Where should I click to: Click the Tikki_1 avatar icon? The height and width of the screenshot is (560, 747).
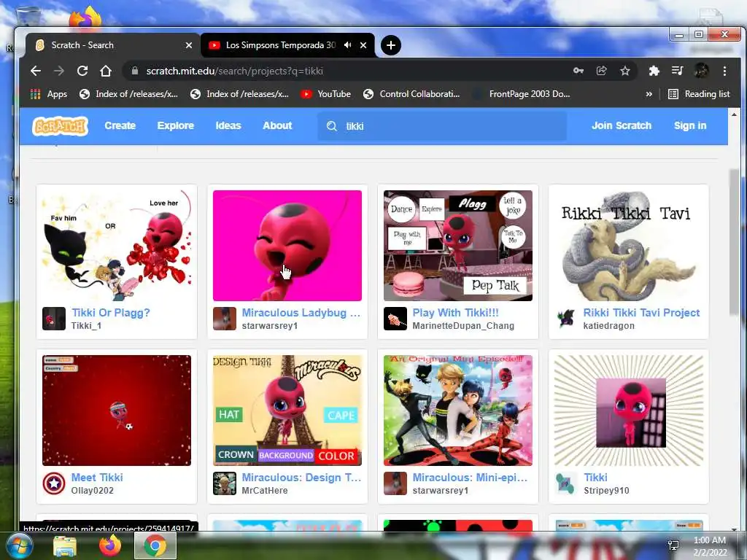point(54,319)
